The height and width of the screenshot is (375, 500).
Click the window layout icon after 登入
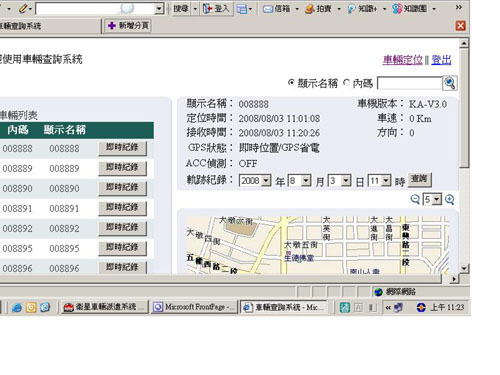[242, 9]
